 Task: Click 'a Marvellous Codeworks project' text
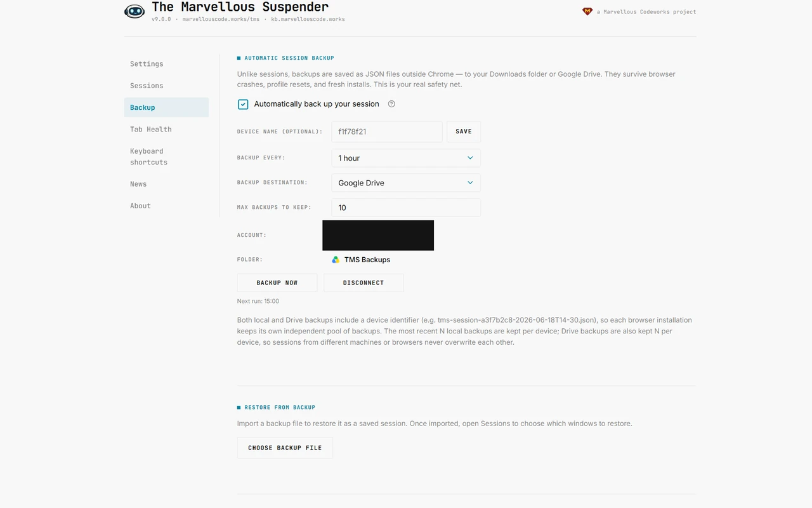click(x=646, y=11)
